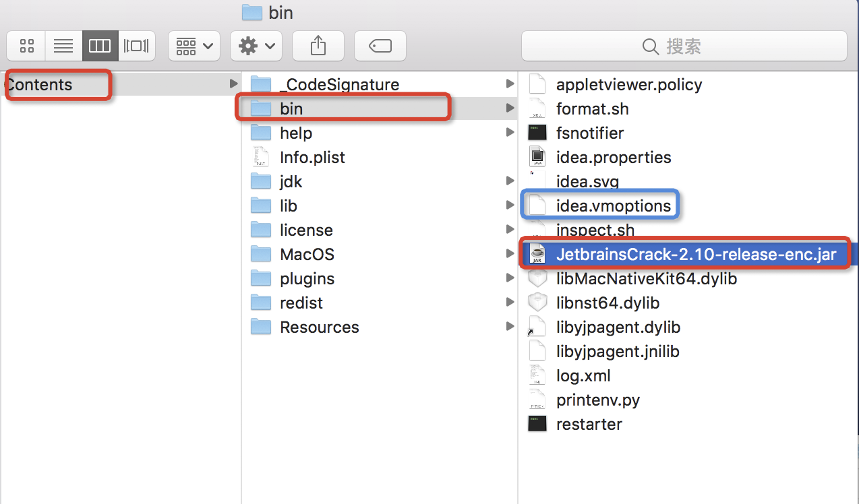This screenshot has width=859, height=504.
Task: Switch to list view mode
Action: point(63,46)
